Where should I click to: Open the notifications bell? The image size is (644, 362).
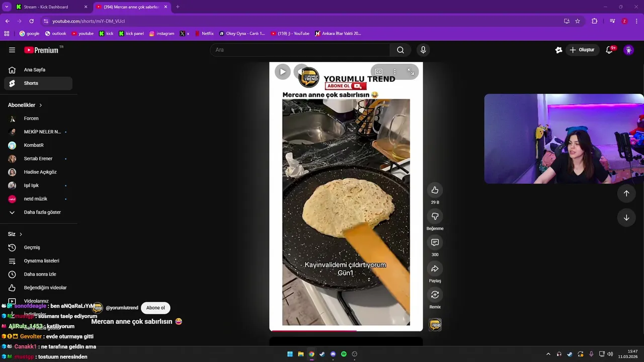coord(609,50)
